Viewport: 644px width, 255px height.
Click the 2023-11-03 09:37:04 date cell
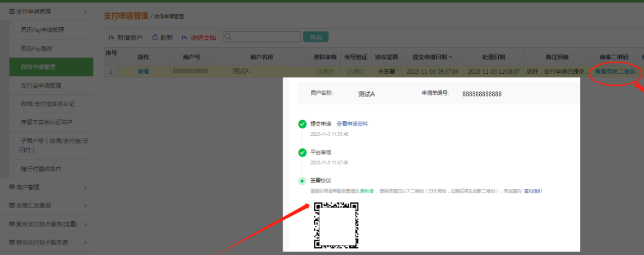[433, 72]
